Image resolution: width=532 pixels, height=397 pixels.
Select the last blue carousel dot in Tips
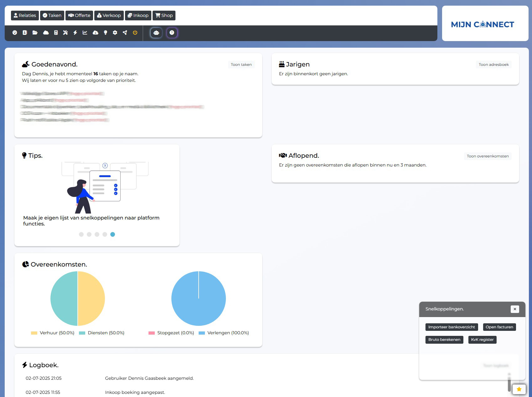(x=112, y=234)
